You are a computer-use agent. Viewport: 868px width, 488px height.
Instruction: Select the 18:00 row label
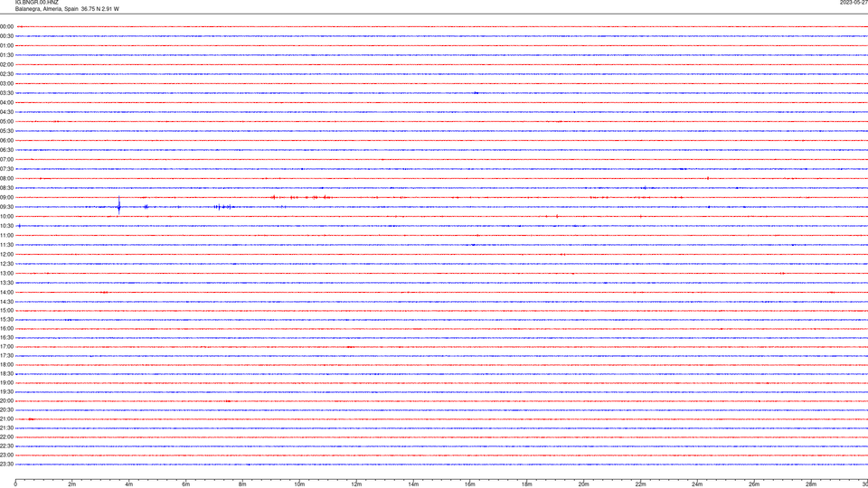[6, 364]
